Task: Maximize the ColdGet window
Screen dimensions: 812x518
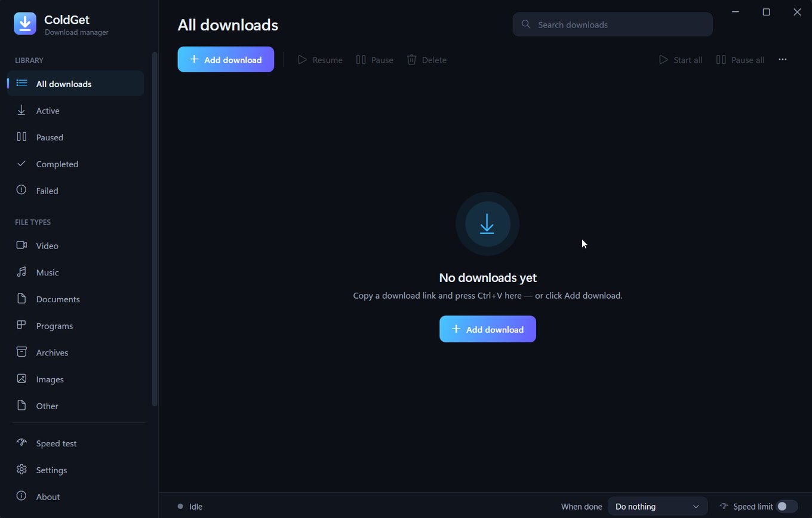Action: [767, 12]
